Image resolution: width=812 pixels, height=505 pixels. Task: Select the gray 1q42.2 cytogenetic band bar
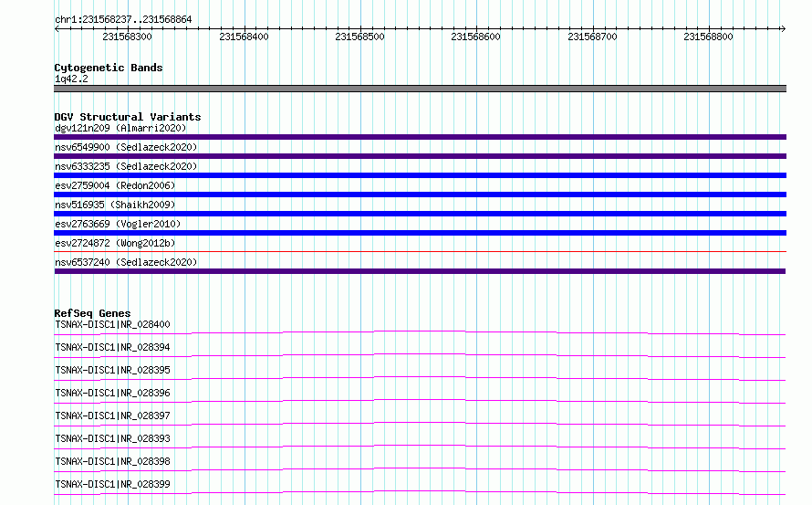[420, 89]
